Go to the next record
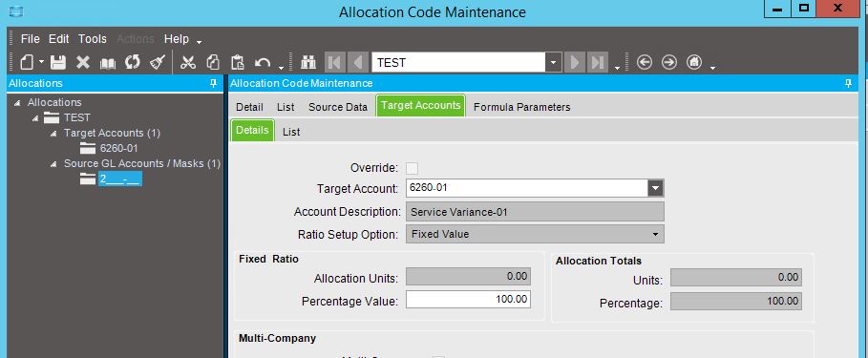 click(574, 62)
